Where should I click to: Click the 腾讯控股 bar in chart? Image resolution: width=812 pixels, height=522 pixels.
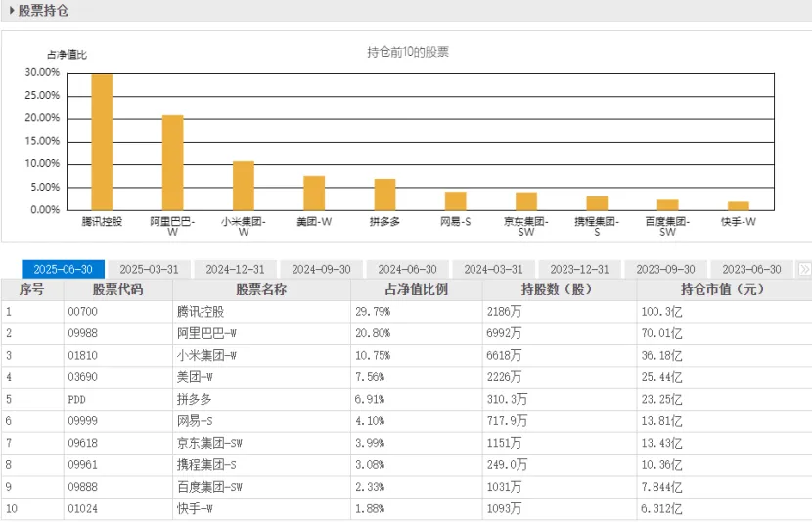(102, 142)
